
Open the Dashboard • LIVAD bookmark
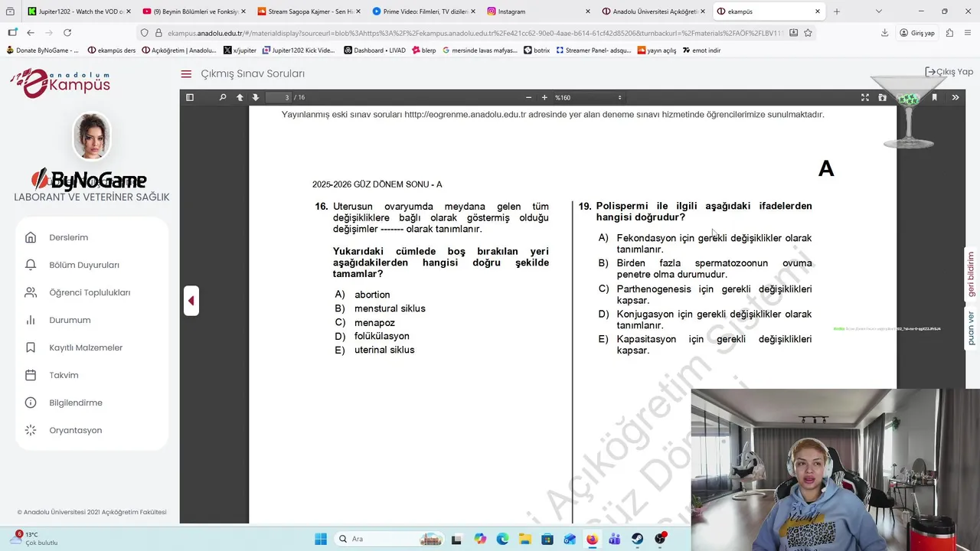(x=375, y=51)
